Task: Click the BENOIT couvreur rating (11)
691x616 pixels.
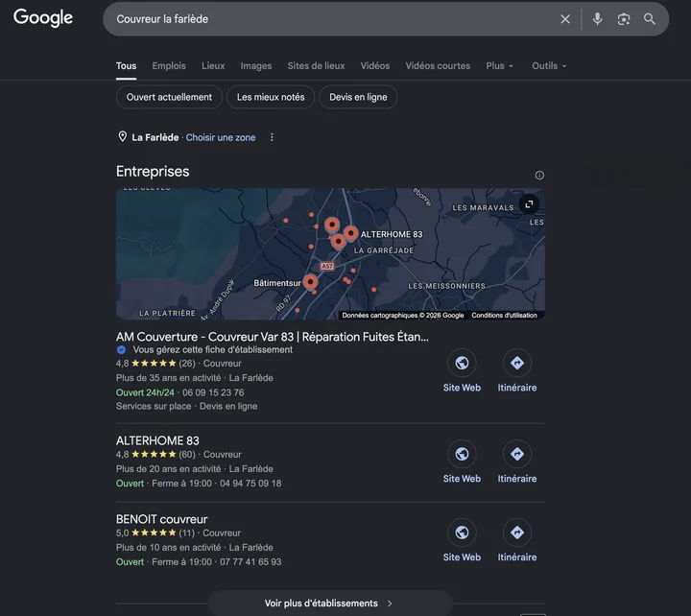Action: [x=155, y=533]
